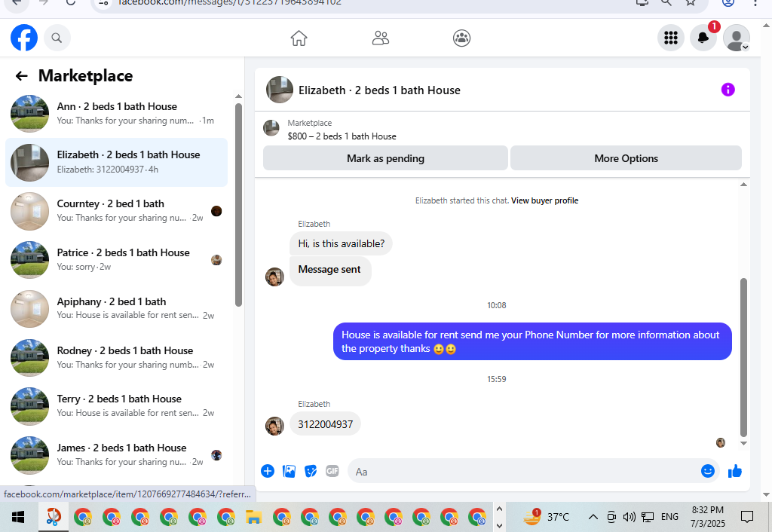
Task: Open the Facebook search icon
Action: pyautogui.click(x=57, y=38)
